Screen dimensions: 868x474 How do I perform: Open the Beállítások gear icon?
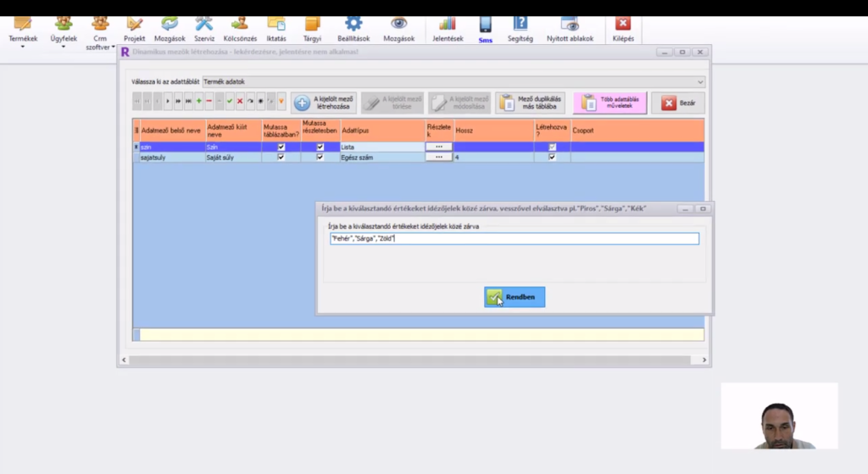coord(353,25)
